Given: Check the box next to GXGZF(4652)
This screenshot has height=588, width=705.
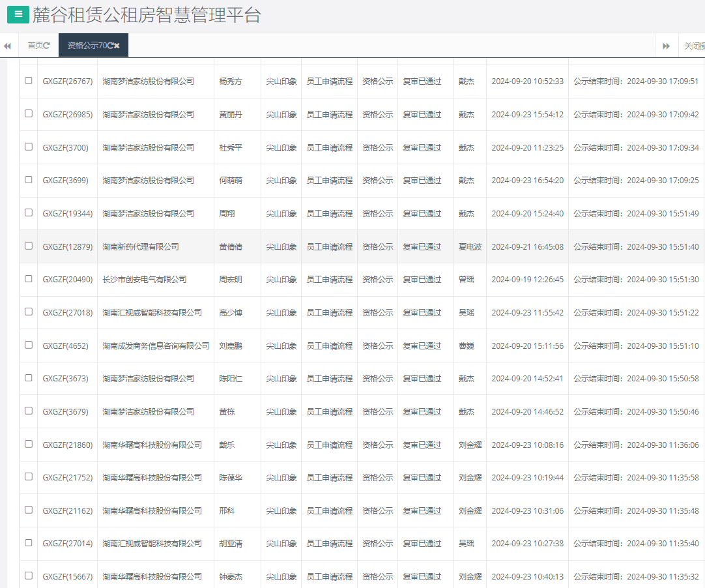Looking at the screenshot, I should [x=29, y=345].
